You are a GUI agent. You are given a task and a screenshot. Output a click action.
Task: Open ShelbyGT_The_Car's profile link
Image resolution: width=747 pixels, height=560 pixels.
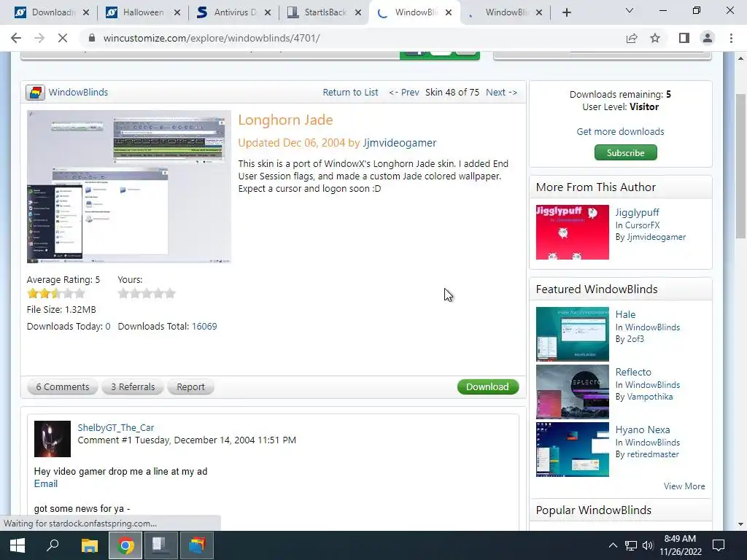[x=116, y=427]
